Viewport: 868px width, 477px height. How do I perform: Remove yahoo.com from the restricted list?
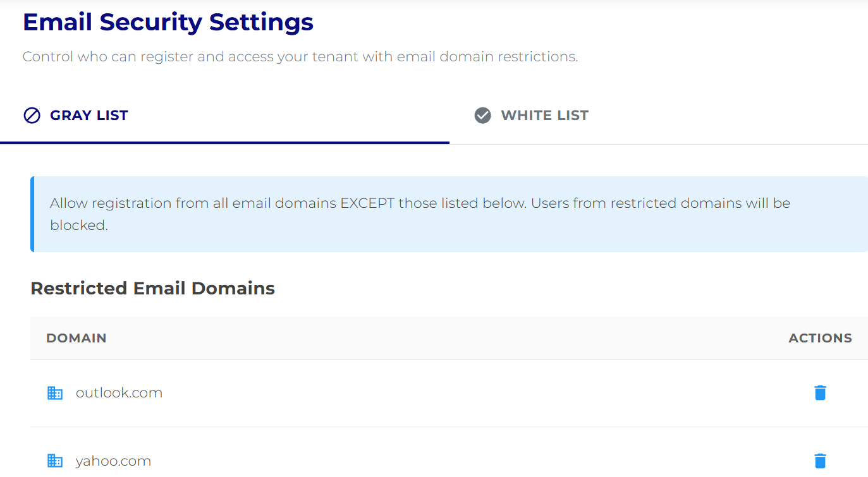coord(820,461)
